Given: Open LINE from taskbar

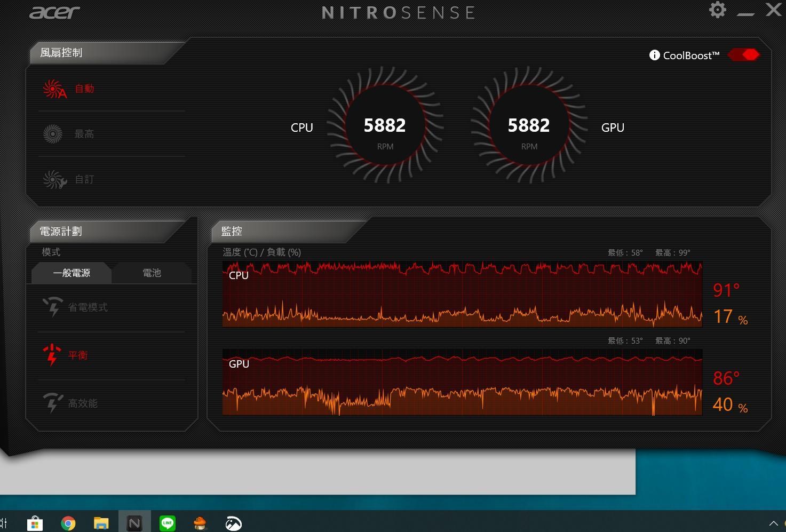Looking at the screenshot, I should pyautogui.click(x=168, y=523).
